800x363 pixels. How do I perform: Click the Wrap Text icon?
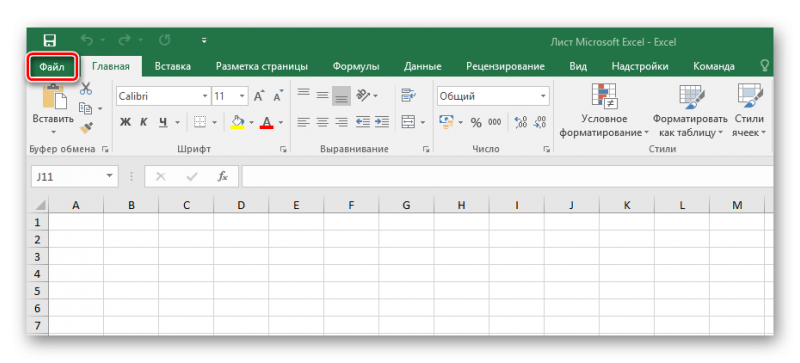[408, 95]
